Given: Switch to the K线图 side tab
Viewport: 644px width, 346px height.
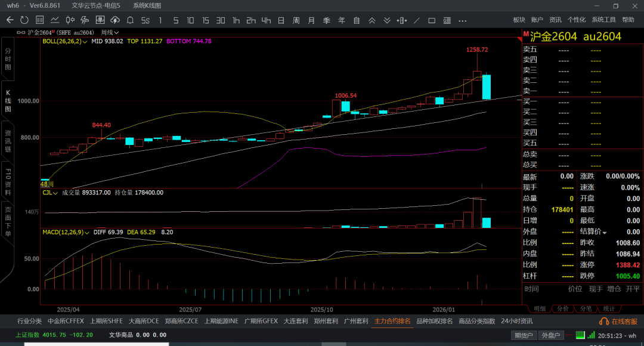Looking at the screenshot, I should click(x=8, y=101).
